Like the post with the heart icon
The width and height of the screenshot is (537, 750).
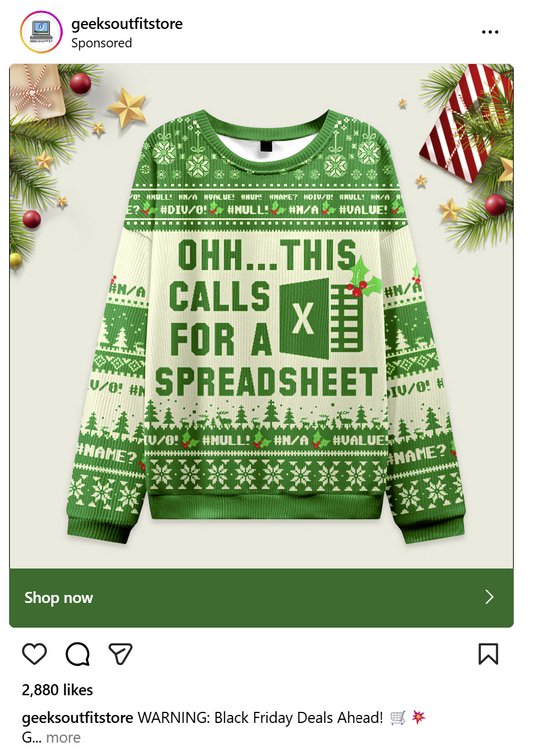[34, 654]
